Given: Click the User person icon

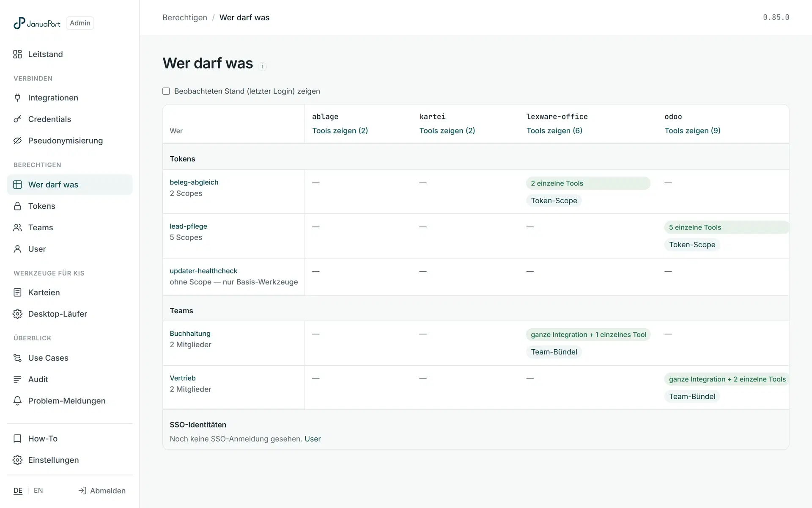Looking at the screenshot, I should pyautogui.click(x=17, y=249).
